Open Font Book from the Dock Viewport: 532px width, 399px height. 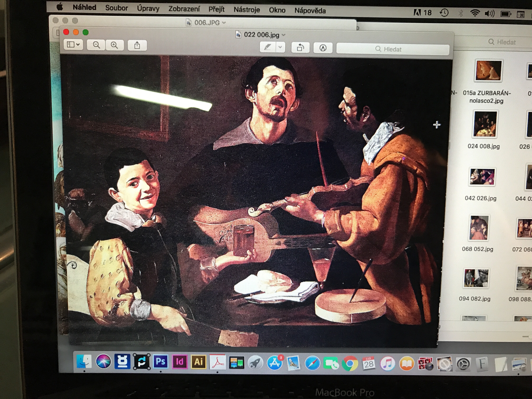[x=482, y=364]
